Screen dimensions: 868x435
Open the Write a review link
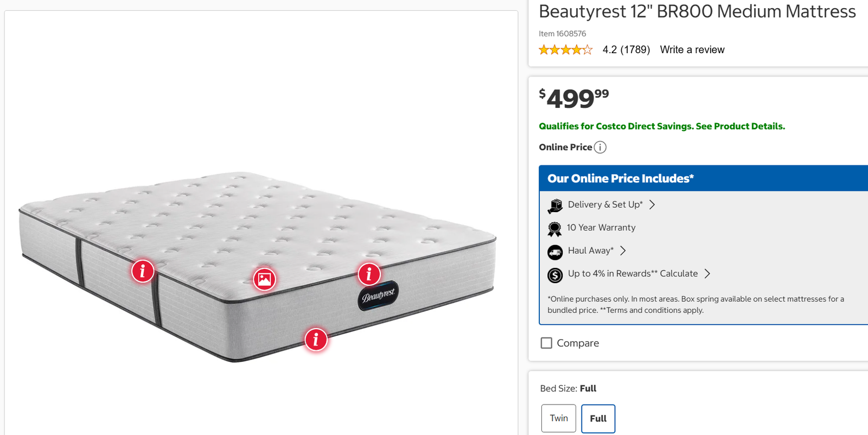692,50
